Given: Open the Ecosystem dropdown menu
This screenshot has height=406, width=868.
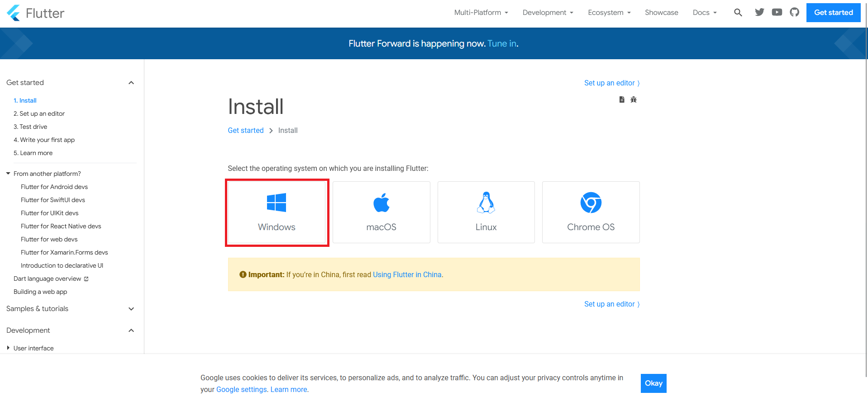Looking at the screenshot, I should tap(609, 13).
